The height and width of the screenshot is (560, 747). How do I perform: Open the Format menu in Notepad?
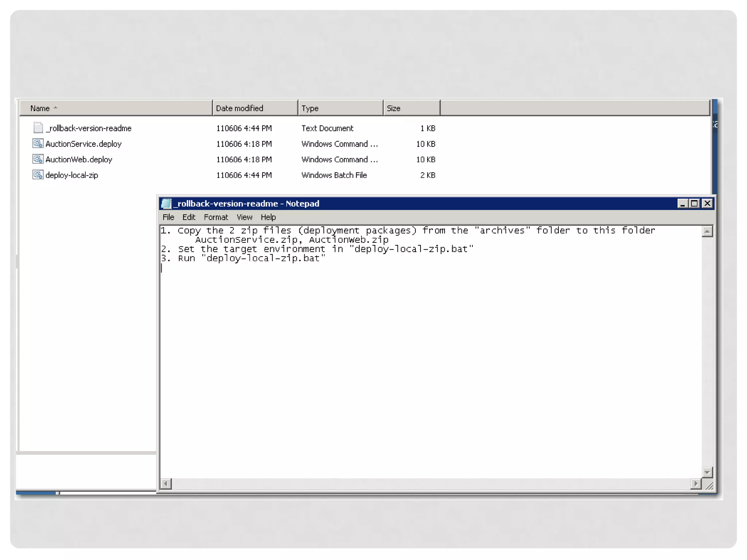[216, 217]
